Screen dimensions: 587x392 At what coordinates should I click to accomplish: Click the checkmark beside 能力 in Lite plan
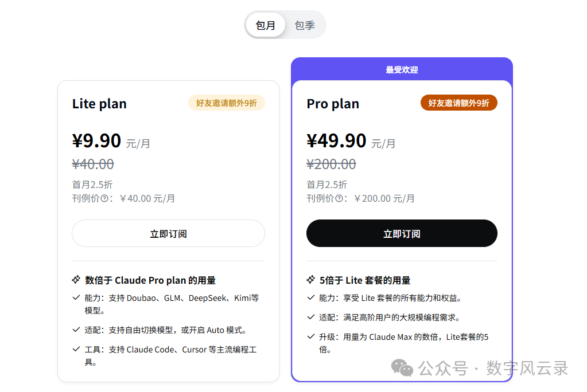click(76, 298)
